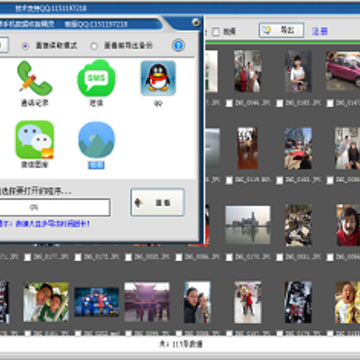This screenshot has width=360, height=360.
Task: Open the QQ penguin icon
Action: point(158,78)
